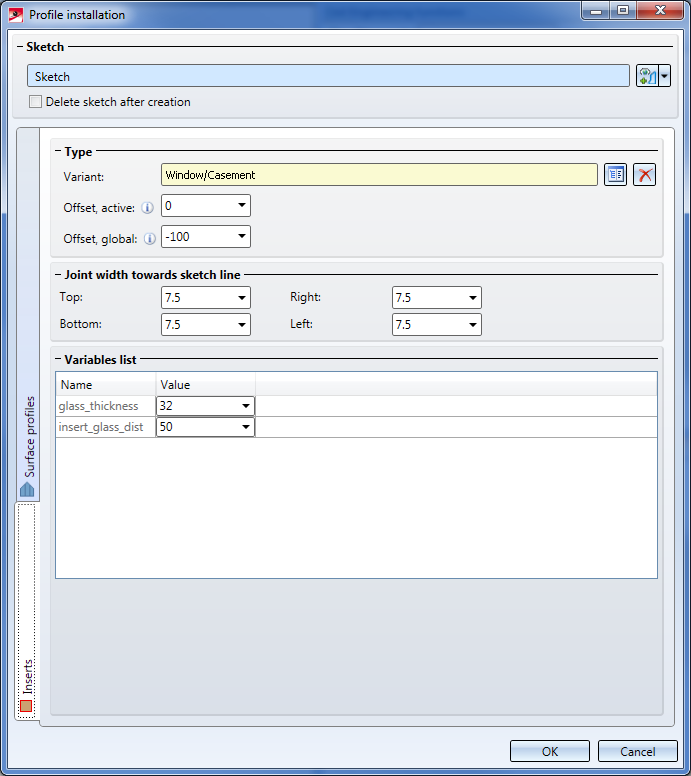Click the Value column header
The image size is (691, 776).
[x=205, y=385]
